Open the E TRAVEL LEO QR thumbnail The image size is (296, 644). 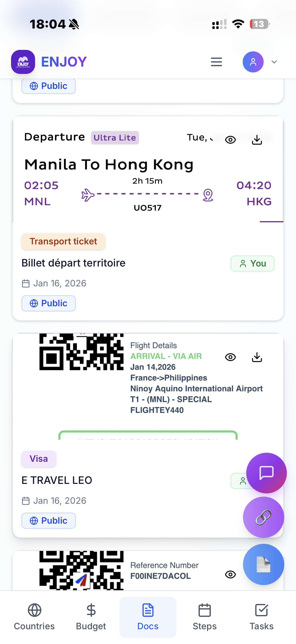[x=81, y=351]
